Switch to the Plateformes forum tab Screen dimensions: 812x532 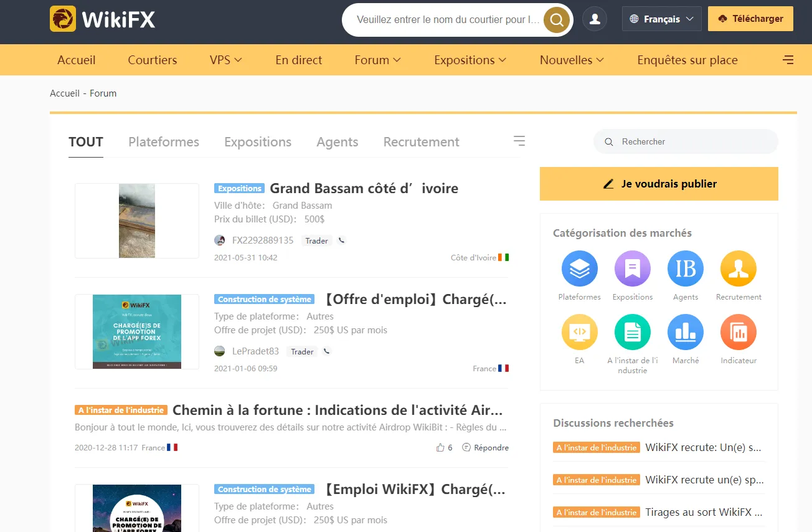[164, 142]
